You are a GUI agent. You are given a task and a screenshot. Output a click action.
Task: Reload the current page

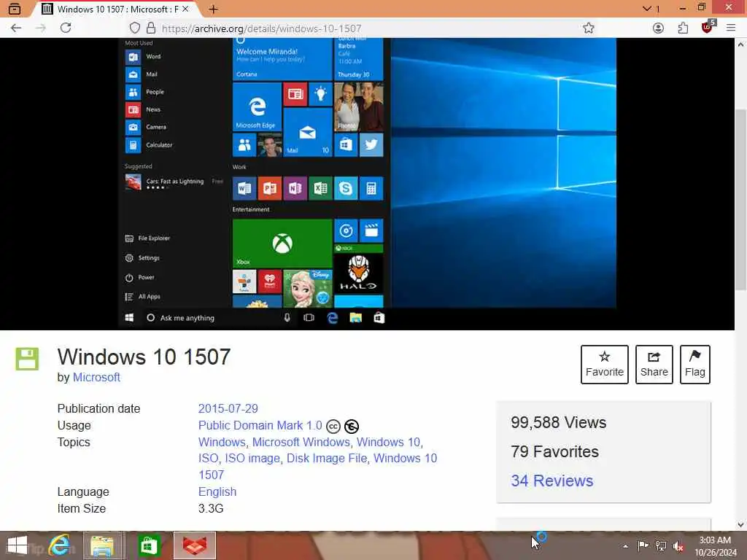coord(66,28)
